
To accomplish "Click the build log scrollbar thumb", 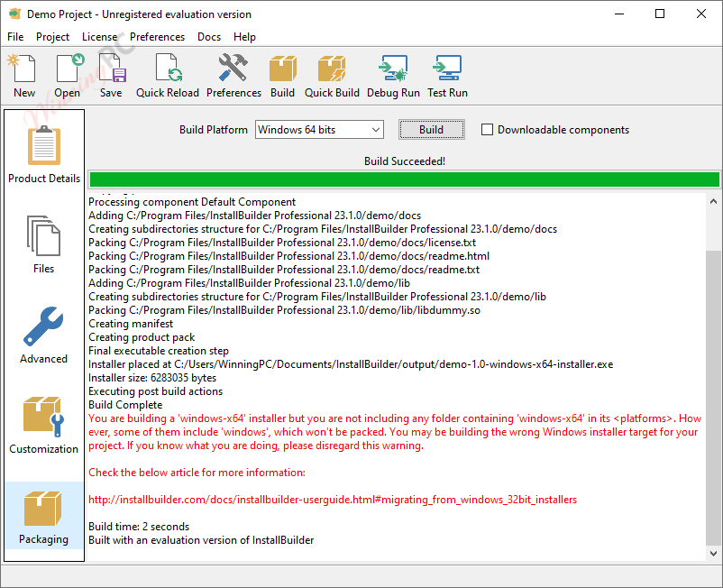I will point(713,398).
